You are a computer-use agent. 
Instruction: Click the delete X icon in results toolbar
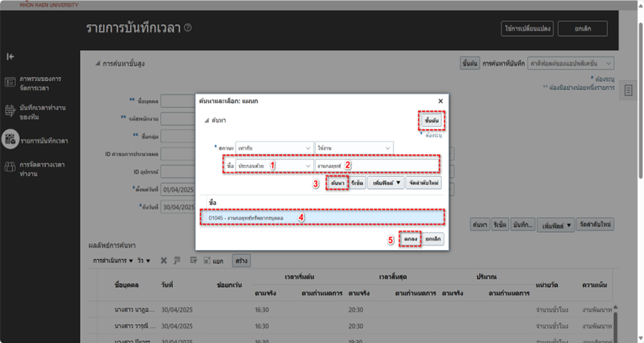[163, 261]
